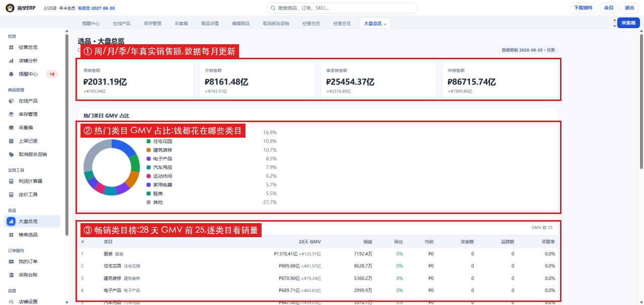Viewport: 644px width, 305px height.
Task: Click the 月销售额 stat card
Action: pos(257,80)
